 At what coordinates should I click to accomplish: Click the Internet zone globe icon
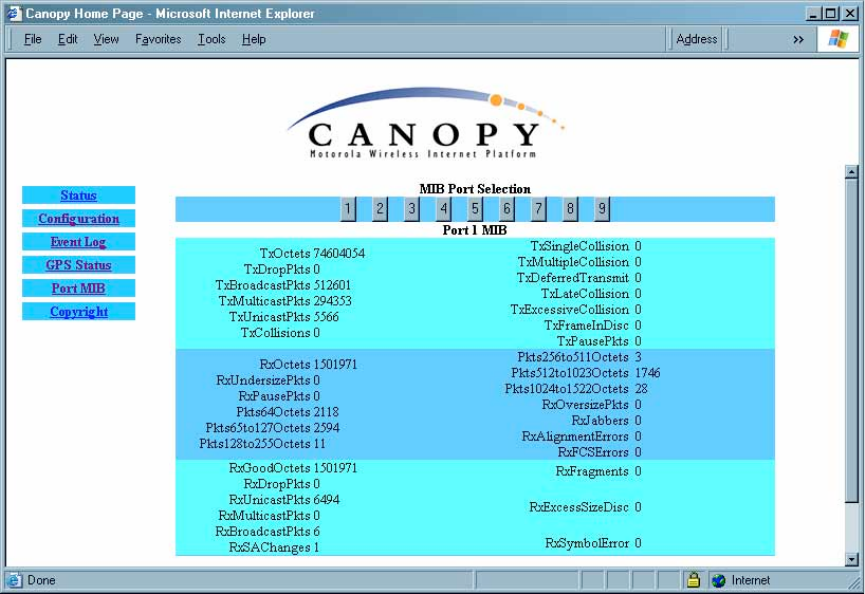point(718,580)
